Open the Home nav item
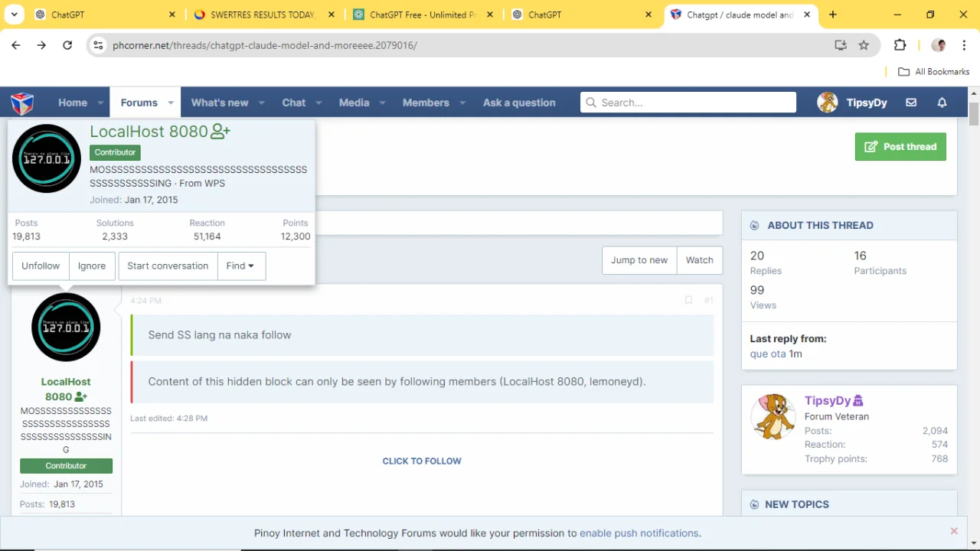The width and height of the screenshot is (980, 551). (73, 103)
